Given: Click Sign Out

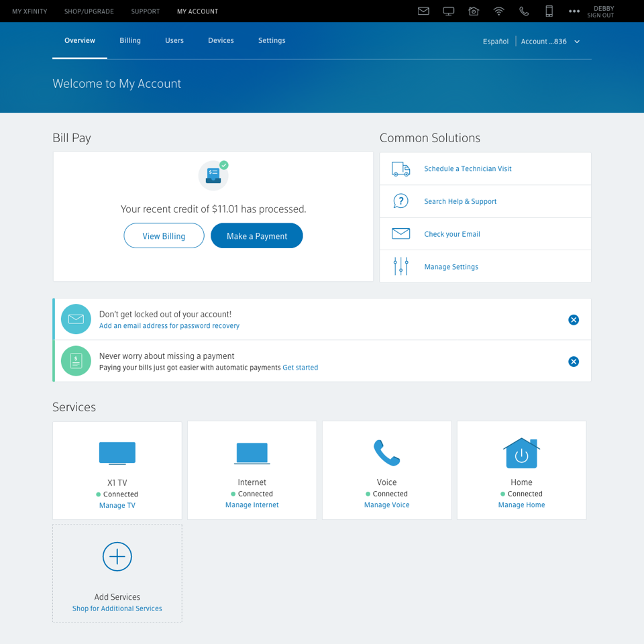Looking at the screenshot, I should 600,15.
